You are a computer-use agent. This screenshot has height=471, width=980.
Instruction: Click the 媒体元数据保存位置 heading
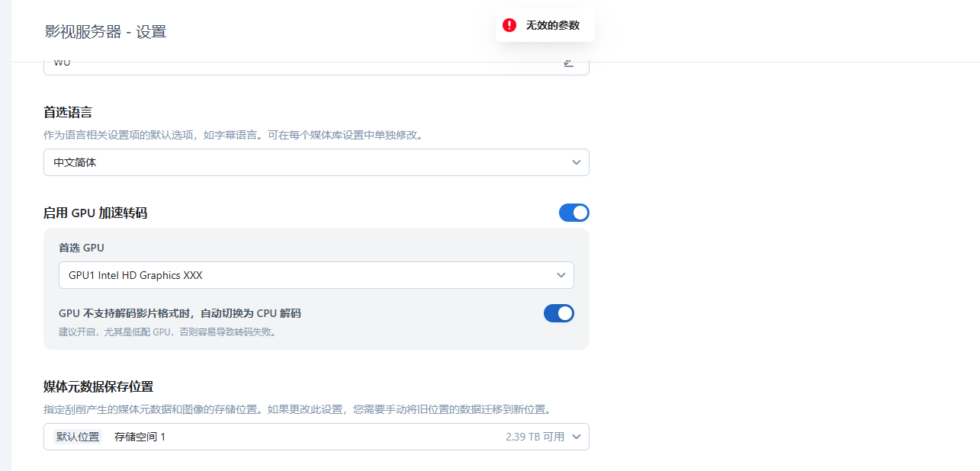click(99, 386)
